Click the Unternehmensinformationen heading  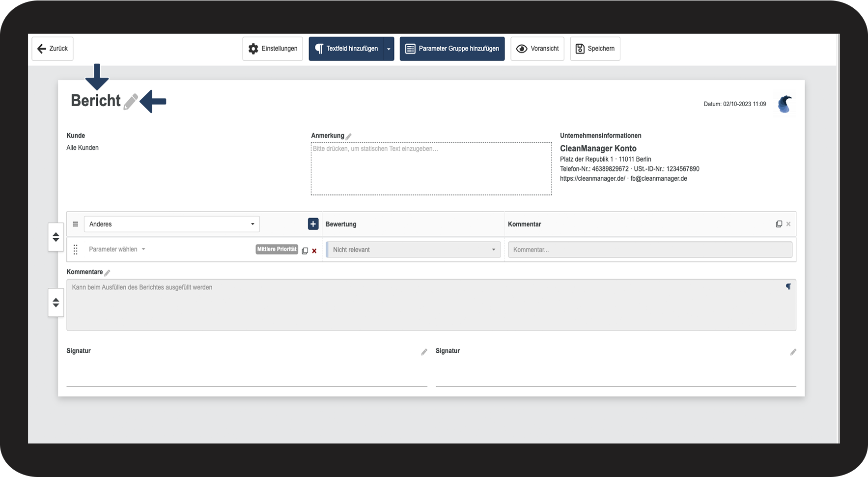click(x=601, y=136)
